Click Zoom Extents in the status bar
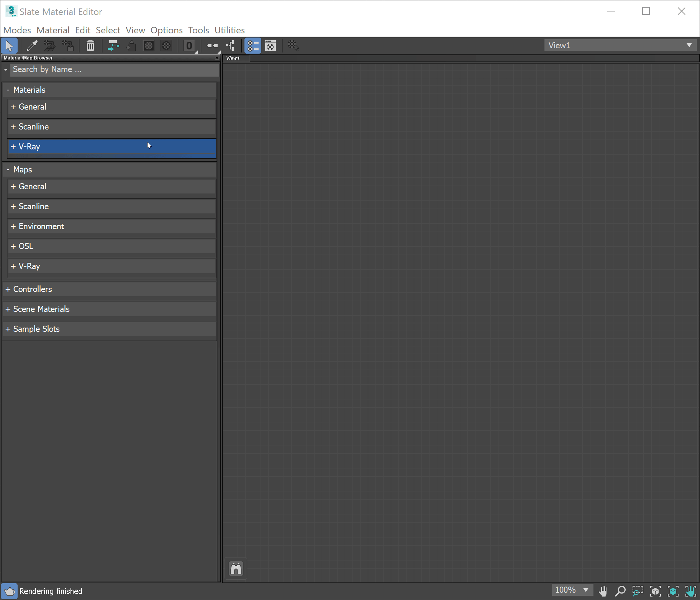Screen dimensions: 700x600 coord(656,591)
